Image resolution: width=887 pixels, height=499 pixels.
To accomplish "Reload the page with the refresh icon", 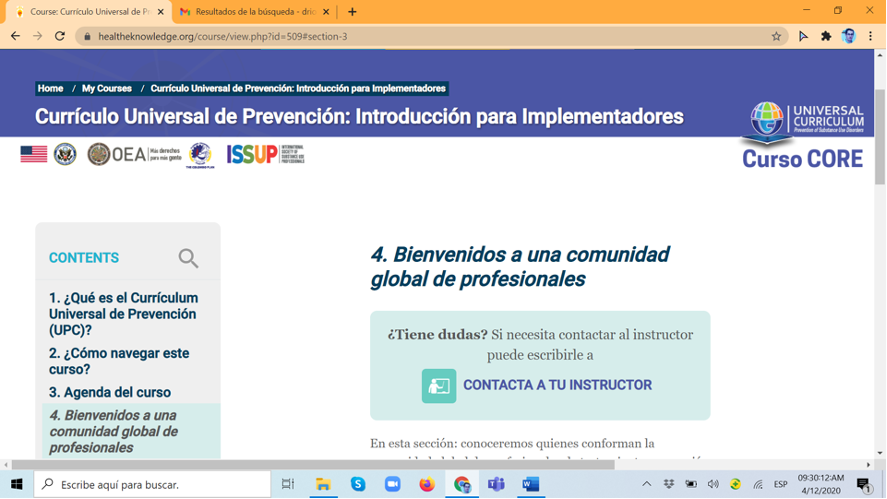I will (60, 36).
